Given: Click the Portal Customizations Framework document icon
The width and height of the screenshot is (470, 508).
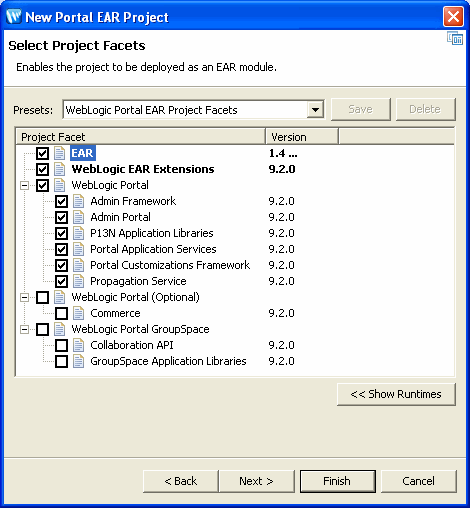Looking at the screenshot, I should click(79, 265).
